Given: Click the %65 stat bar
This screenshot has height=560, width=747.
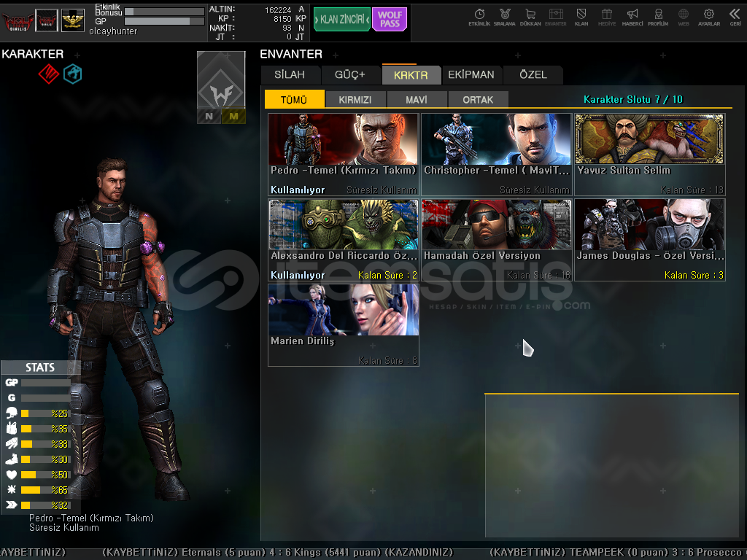Looking at the screenshot, I should [45, 489].
